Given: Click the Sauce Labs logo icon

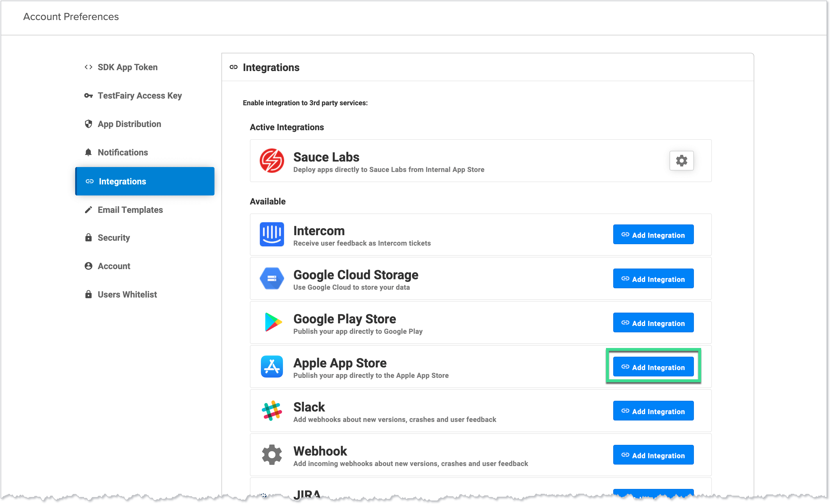Looking at the screenshot, I should (x=272, y=161).
